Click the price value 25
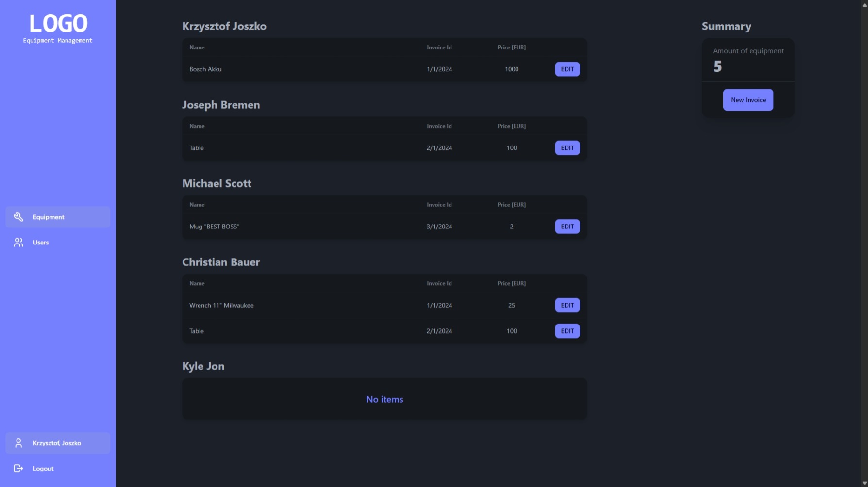Screen dimensions: 868x487 (x=512, y=305)
